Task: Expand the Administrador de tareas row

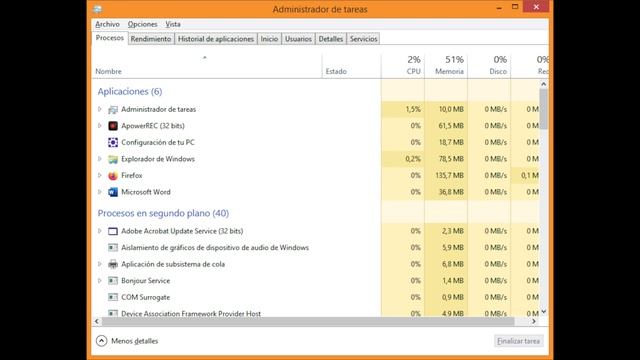Action: [100, 109]
